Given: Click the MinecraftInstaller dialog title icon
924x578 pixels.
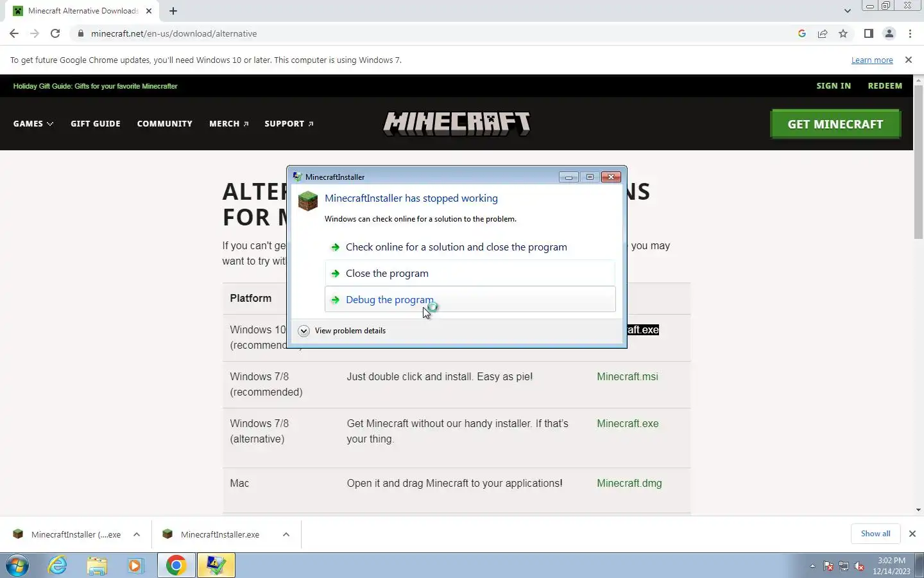Looking at the screenshot, I should click(298, 177).
